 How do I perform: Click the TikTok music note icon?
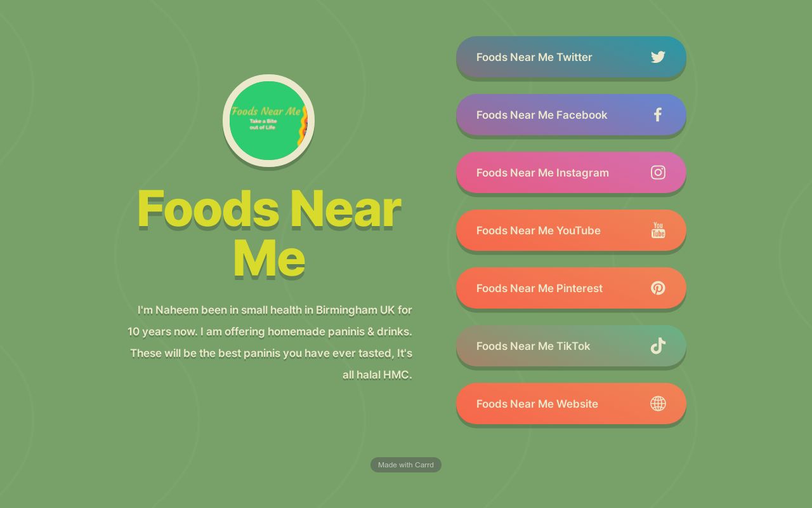658,346
